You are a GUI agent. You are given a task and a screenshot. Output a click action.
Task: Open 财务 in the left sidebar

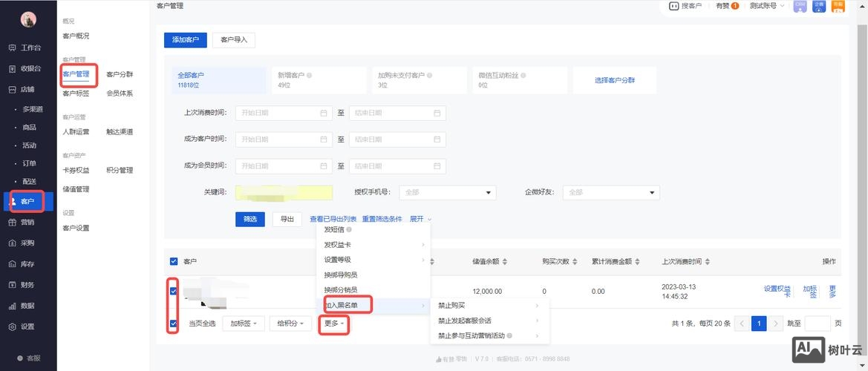tap(22, 285)
